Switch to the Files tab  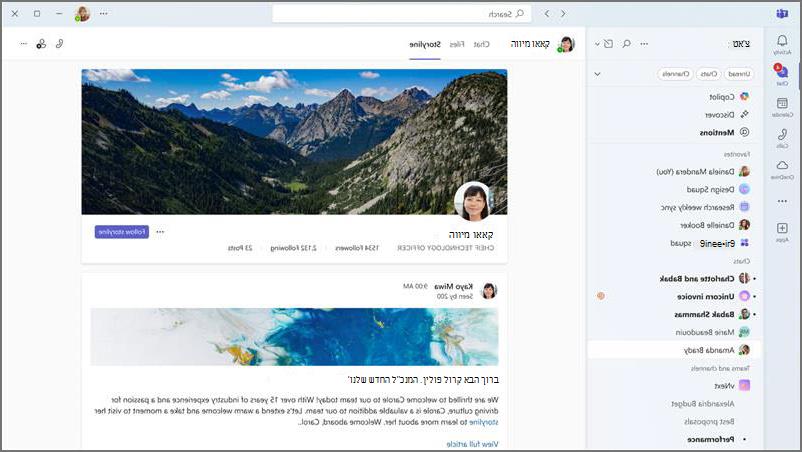[457, 44]
